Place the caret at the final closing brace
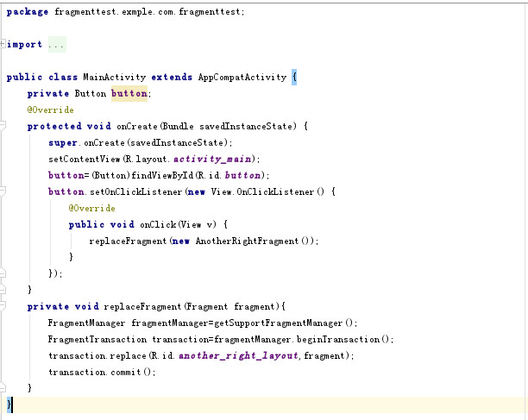The width and height of the screenshot is (528, 420). click(9, 404)
